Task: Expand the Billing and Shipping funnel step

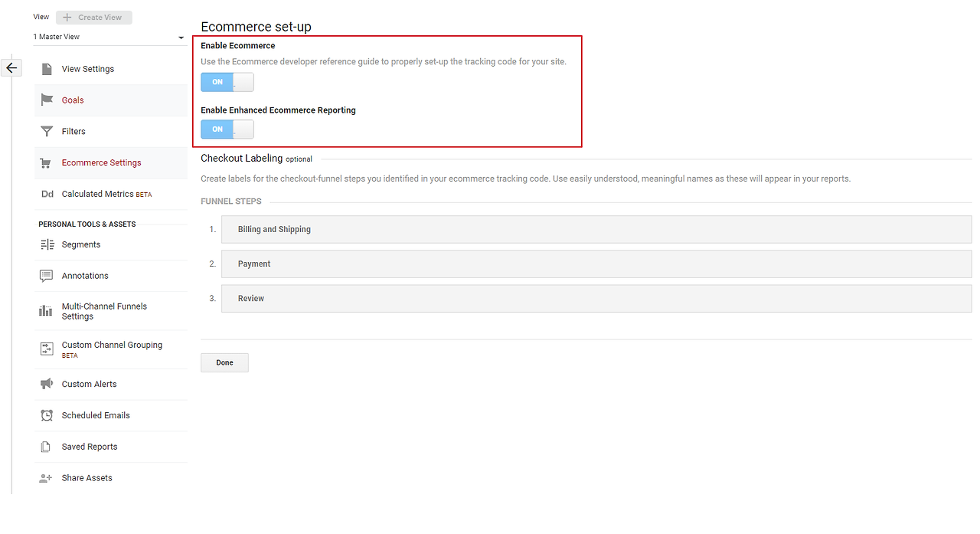Action: tap(596, 229)
